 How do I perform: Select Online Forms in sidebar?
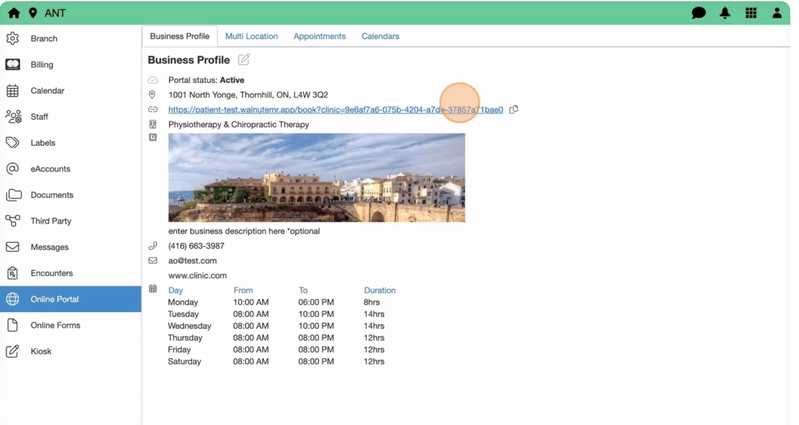pyautogui.click(x=55, y=325)
